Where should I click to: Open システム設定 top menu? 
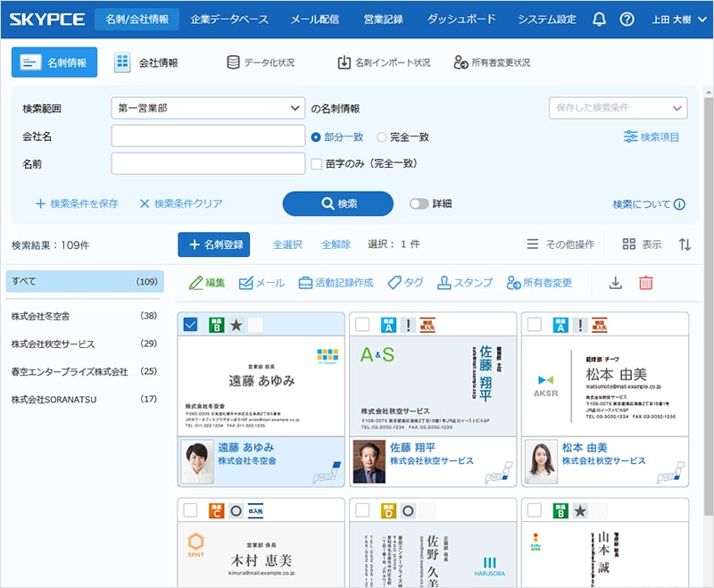(x=547, y=19)
